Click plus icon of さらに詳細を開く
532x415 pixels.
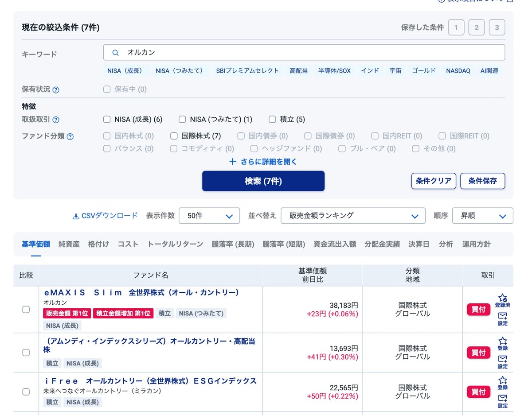[233, 162]
